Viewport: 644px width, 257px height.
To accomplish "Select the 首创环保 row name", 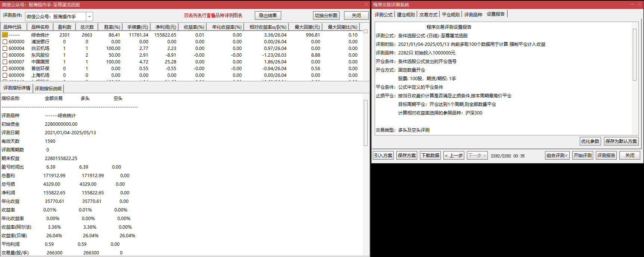I will click(40, 69).
